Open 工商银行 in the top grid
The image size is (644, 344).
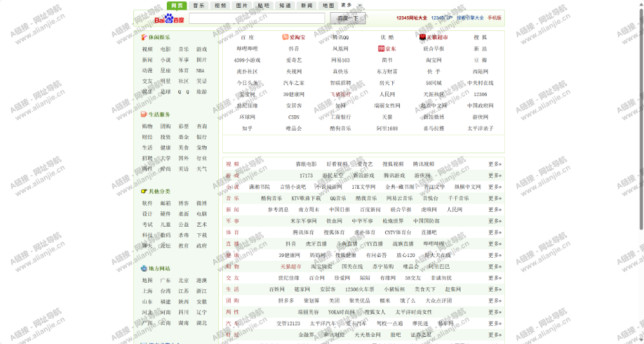pos(341,117)
